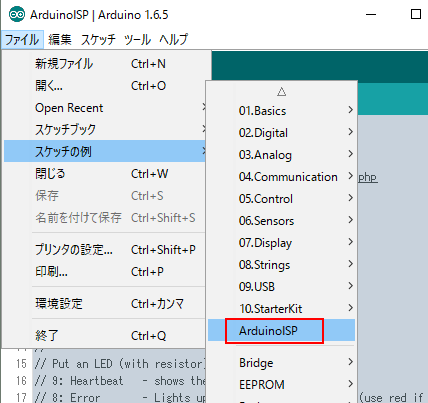Expand the 04.Communication examples
Viewport: 428px width, 403px height.
281,177
